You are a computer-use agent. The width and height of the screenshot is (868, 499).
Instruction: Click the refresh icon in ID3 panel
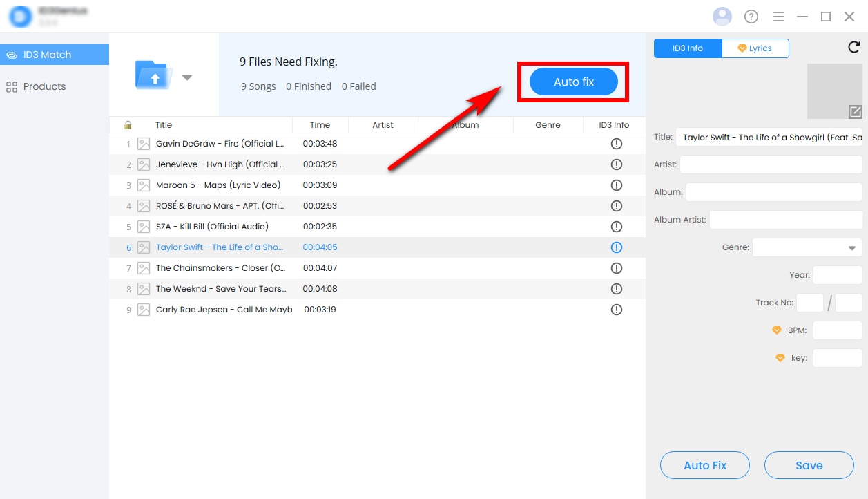pos(853,48)
